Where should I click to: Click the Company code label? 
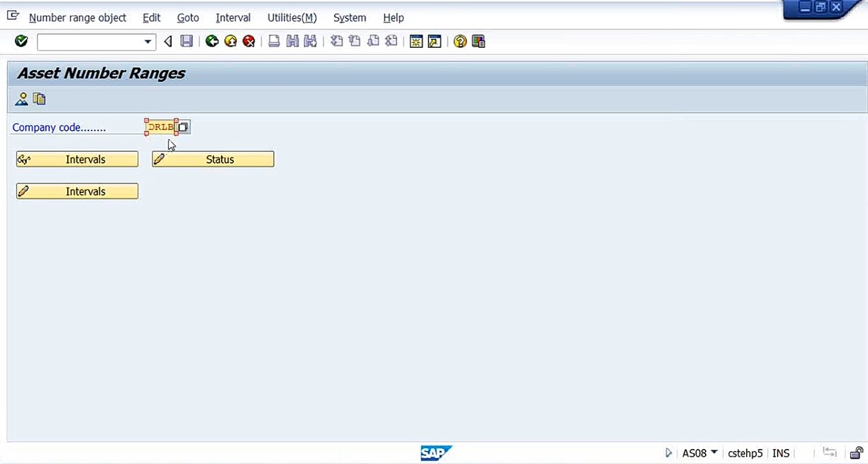coord(59,127)
